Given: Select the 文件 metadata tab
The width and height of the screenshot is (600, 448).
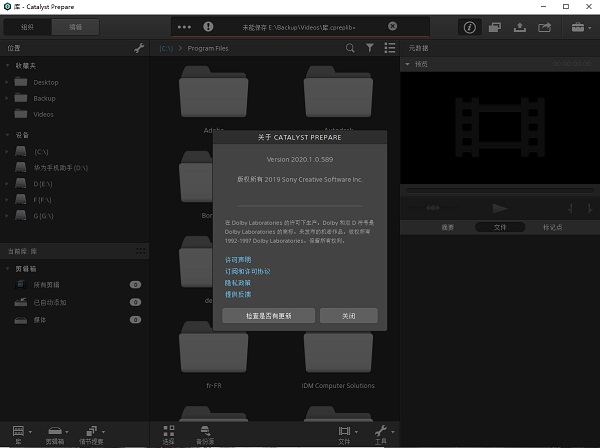Looking at the screenshot, I should pos(499,227).
